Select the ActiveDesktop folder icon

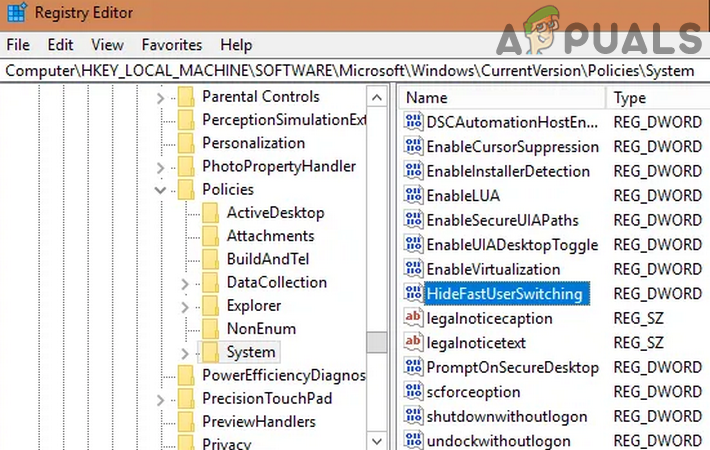coord(211,213)
